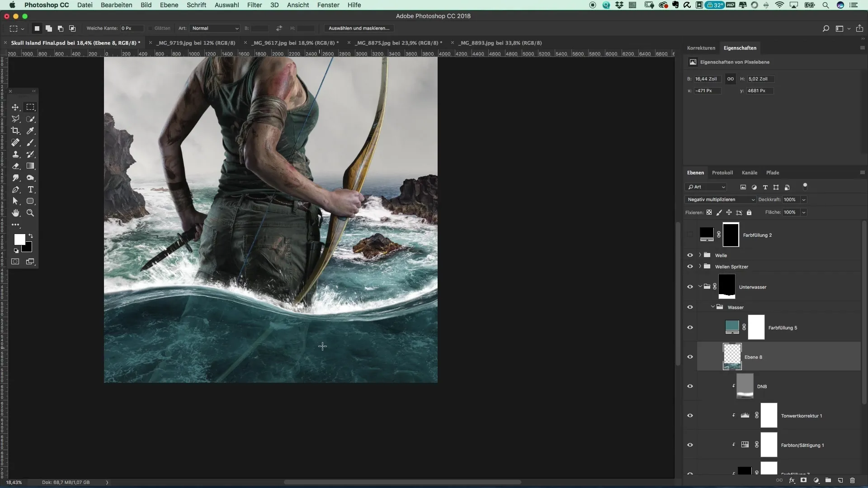Open the Fläche fill dropdown arrow

[804, 212]
